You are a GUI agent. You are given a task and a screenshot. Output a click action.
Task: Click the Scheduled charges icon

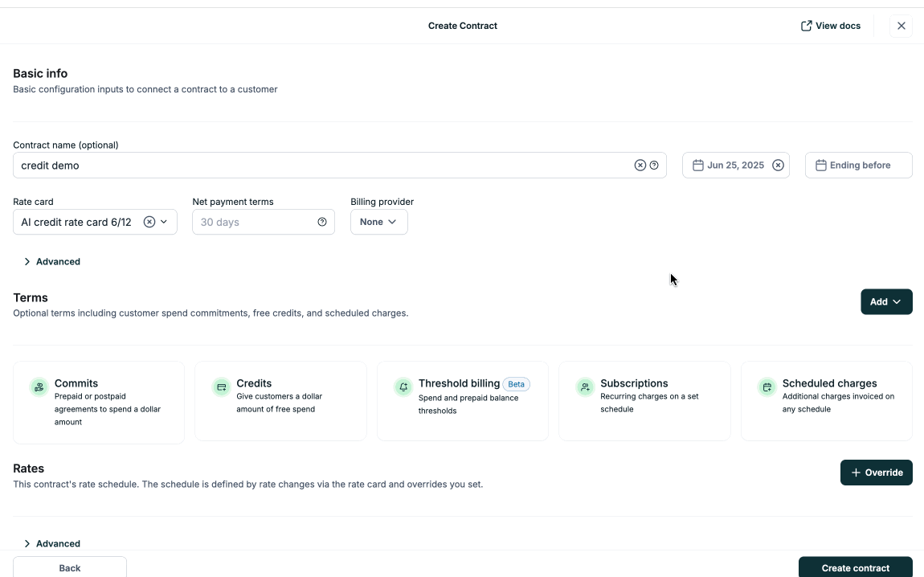[x=767, y=387]
